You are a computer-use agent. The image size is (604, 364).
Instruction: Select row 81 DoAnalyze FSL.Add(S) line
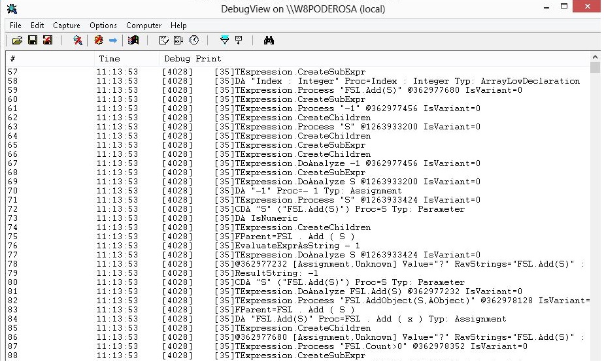pyautogui.click(x=298, y=291)
